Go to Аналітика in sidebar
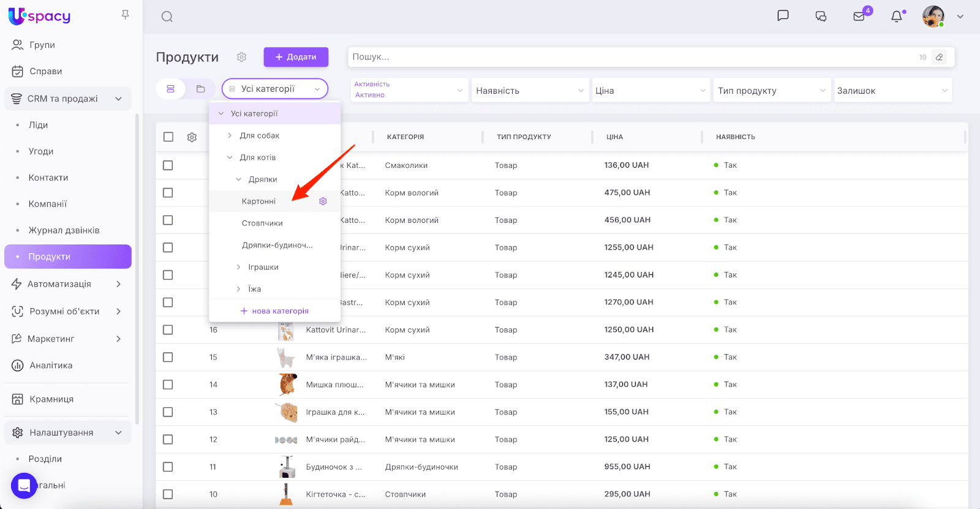 tap(51, 366)
